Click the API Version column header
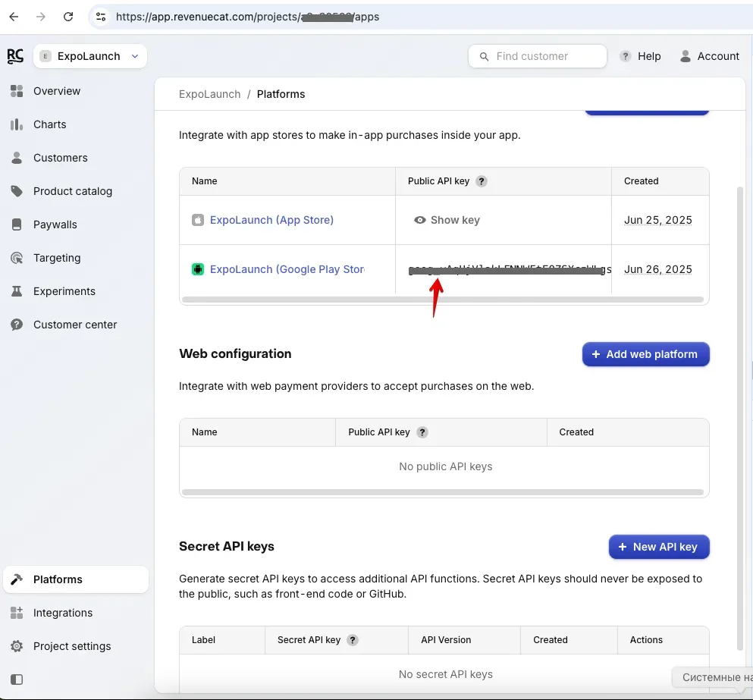The width and height of the screenshot is (753, 700). pyautogui.click(x=446, y=640)
